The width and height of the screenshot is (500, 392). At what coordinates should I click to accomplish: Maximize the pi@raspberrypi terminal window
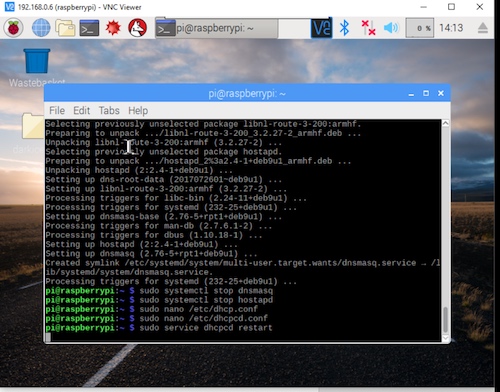[426, 93]
